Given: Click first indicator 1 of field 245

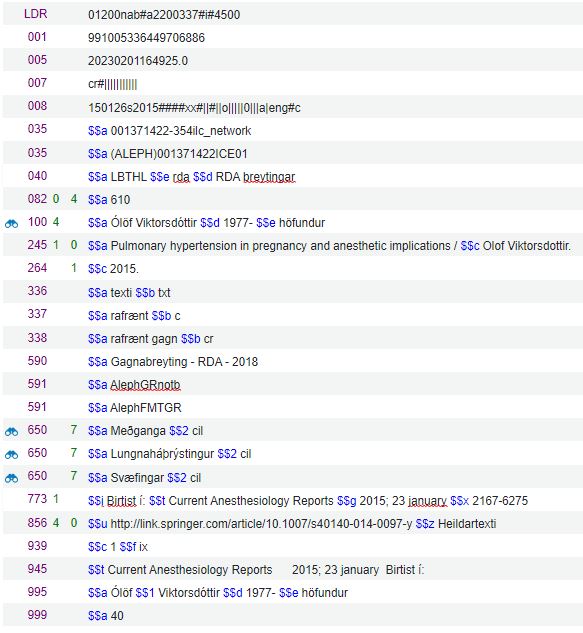Looking at the screenshot, I should [x=56, y=245].
